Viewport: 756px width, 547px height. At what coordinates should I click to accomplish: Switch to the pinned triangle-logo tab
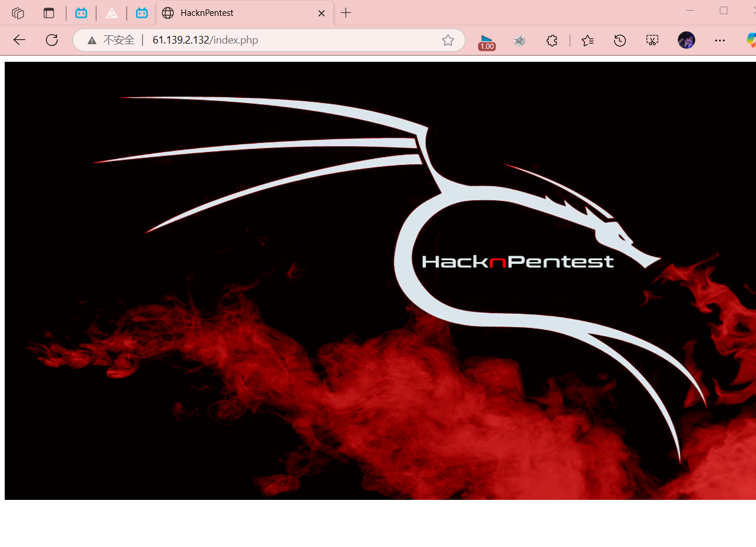tap(111, 13)
